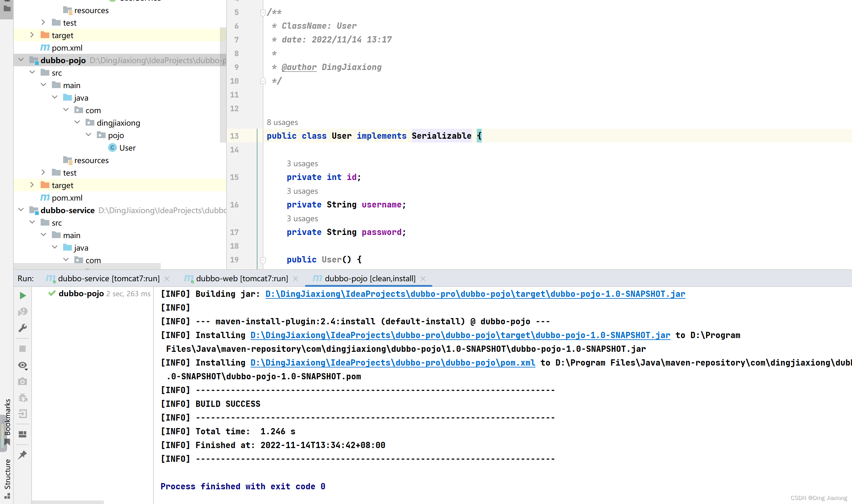Collapse the dingjiaxiong package
The image size is (852, 504).
click(x=77, y=122)
